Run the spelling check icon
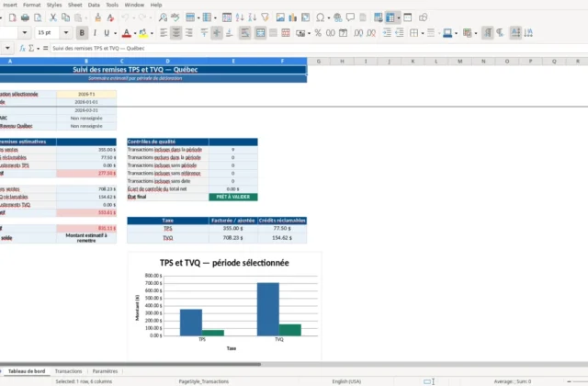 click(175, 17)
